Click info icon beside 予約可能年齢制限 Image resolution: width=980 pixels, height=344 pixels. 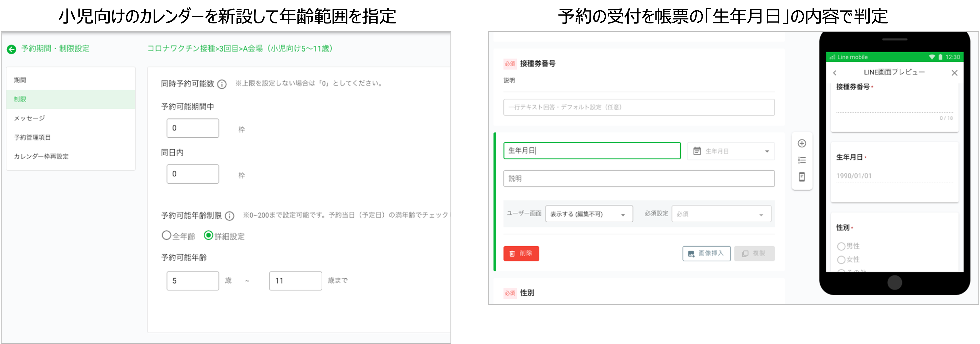(229, 216)
